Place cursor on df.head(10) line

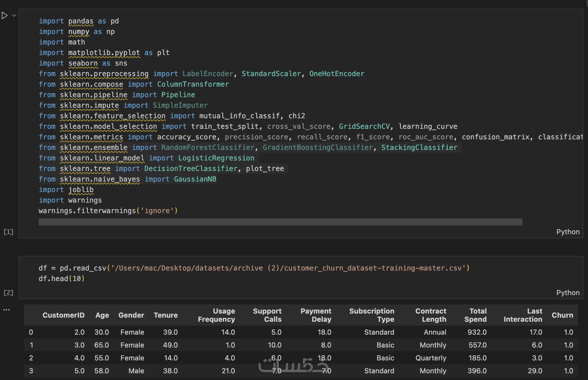pos(61,279)
